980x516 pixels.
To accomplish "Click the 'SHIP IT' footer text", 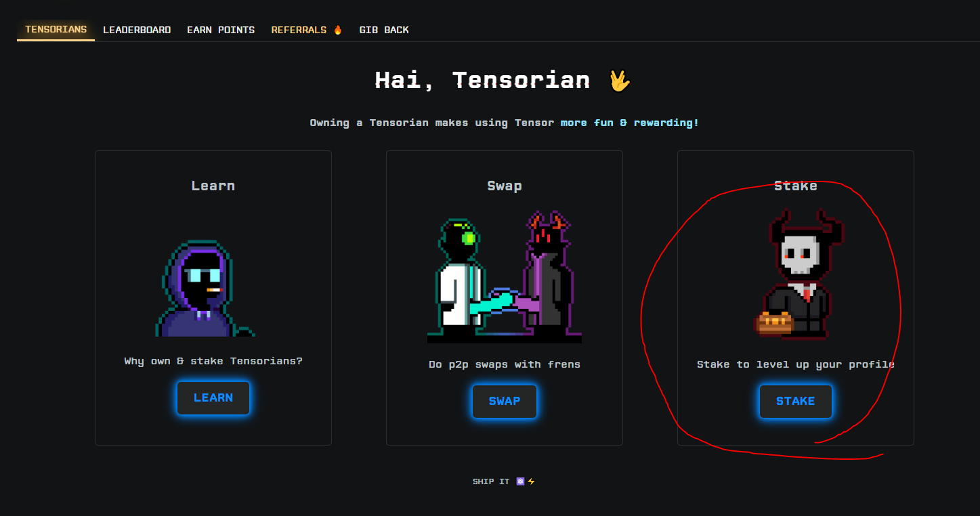I will [x=491, y=482].
